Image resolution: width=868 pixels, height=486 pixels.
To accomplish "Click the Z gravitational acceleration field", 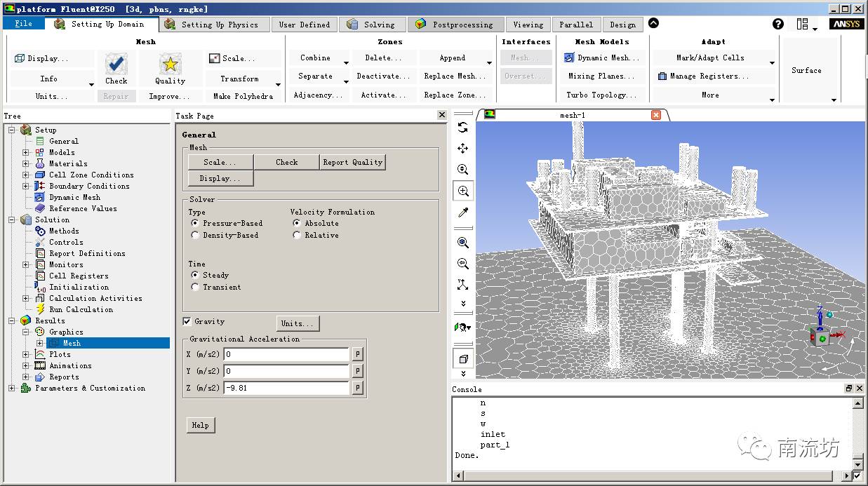I will click(286, 388).
